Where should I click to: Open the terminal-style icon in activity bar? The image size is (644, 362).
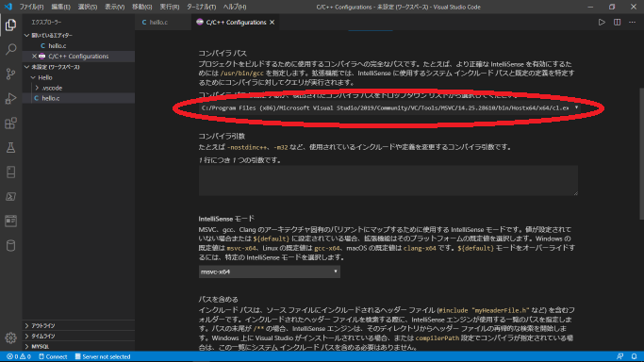(10, 197)
